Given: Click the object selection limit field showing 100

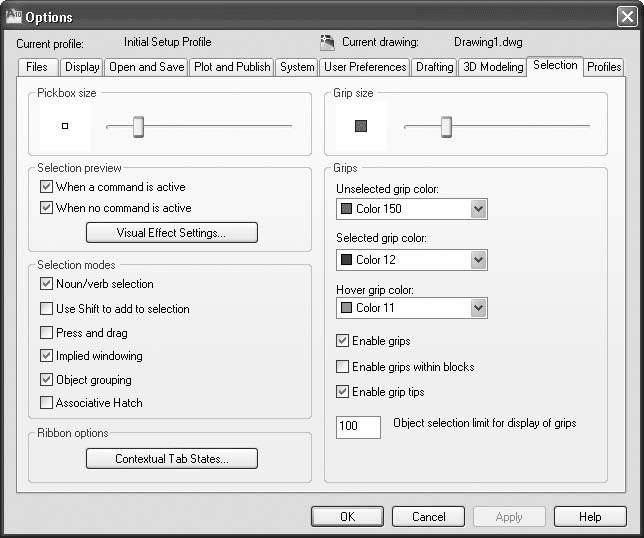Looking at the screenshot, I should (358, 427).
